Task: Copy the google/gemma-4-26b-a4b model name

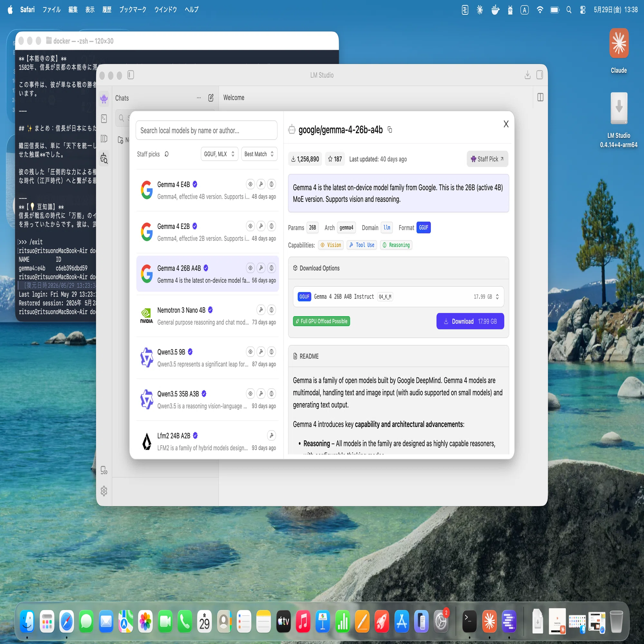Action: pos(390,130)
